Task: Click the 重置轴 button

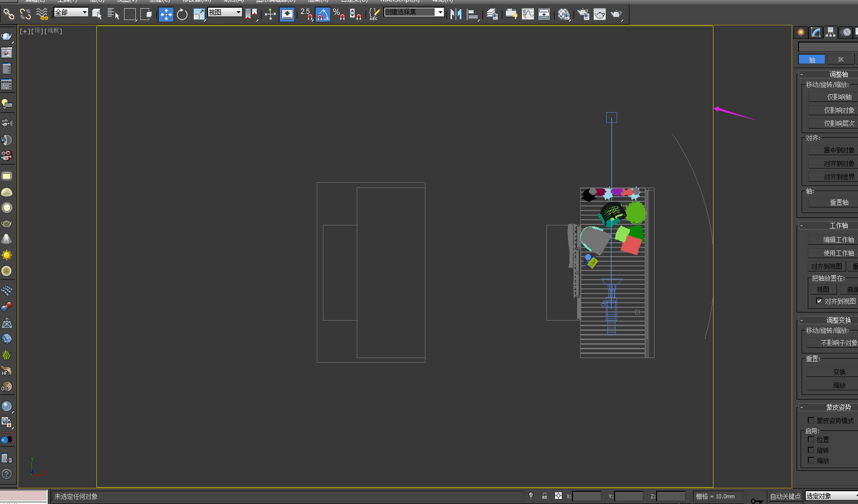Action: tap(833, 202)
